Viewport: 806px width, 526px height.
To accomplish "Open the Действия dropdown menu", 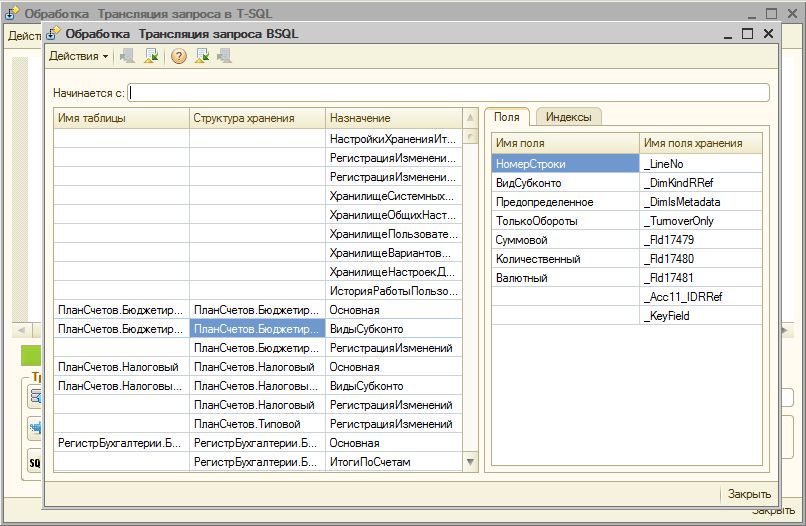I will [x=79, y=56].
